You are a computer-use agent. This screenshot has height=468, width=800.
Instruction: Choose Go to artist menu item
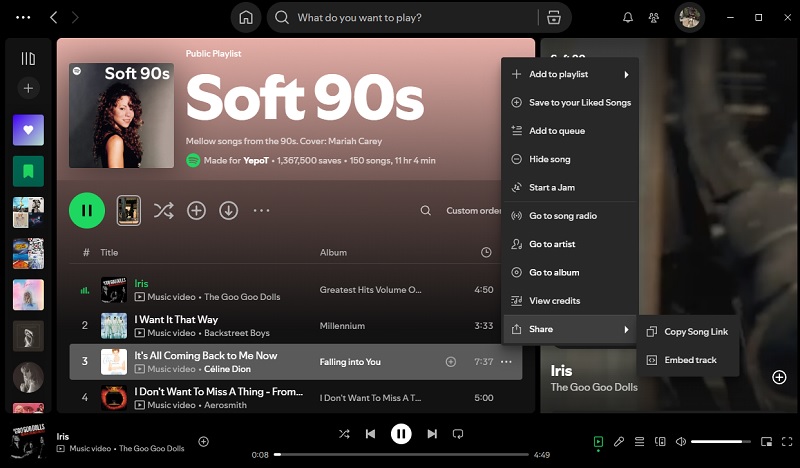tap(570, 244)
